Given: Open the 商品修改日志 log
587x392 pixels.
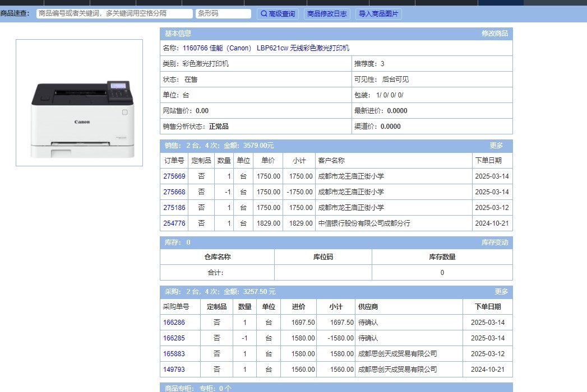Looking at the screenshot, I should pyautogui.click(x=327, y=14).
